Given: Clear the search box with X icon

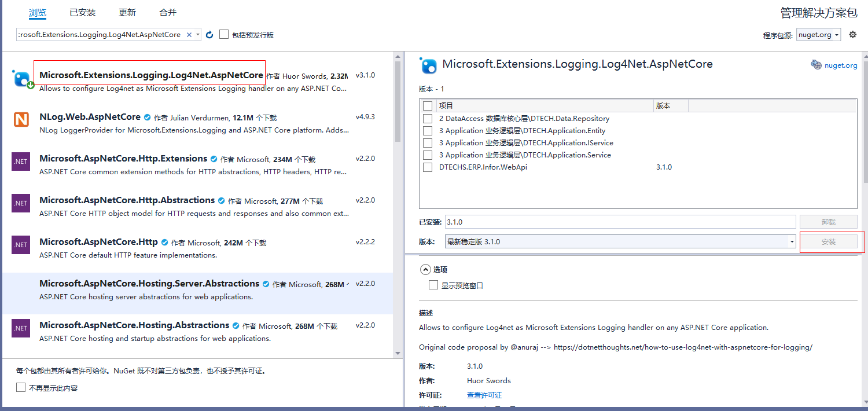Looking at the screenshot, I should [189, 35].
